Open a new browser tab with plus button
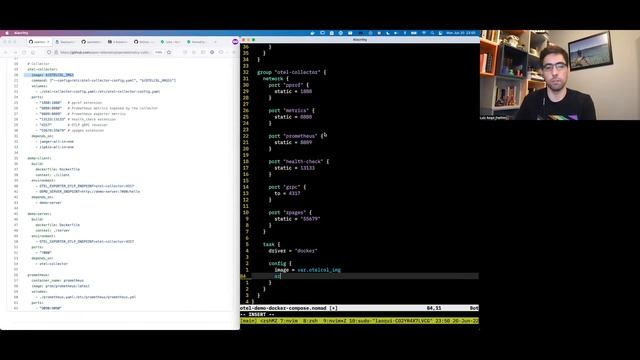 [x=215, y=42]
